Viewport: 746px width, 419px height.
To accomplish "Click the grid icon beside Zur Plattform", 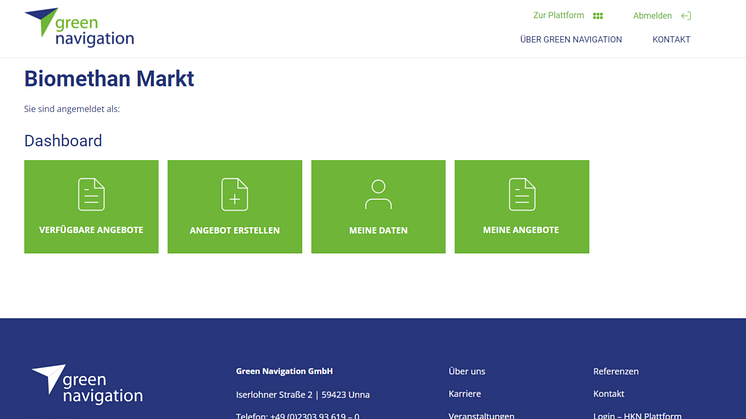I will [598, 16].
